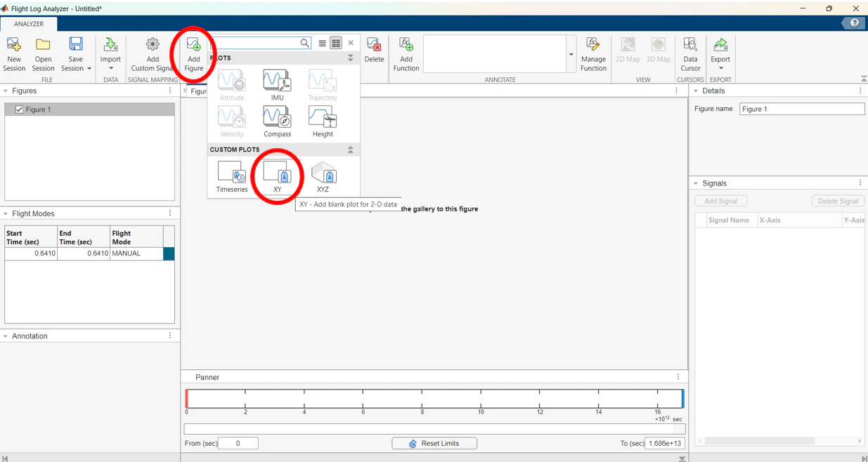Click the Reset Limits button
Screen dimensions: 868x462
tap(434, 443)
